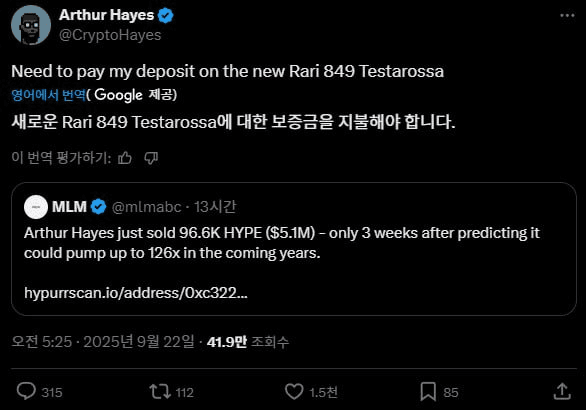Rate translation with thumbs up
586x410 pixels.
[125, 158]
